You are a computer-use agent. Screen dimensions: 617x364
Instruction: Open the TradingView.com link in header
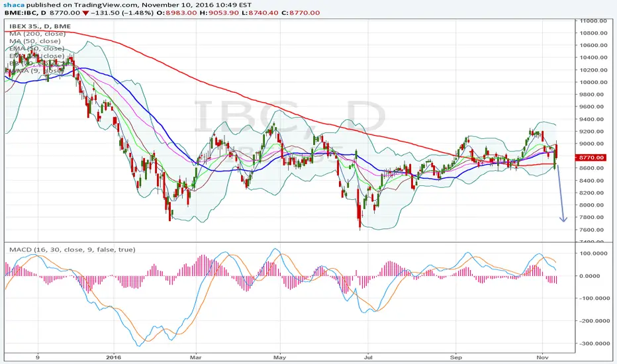pyautogui.click(x=106, y=5)
